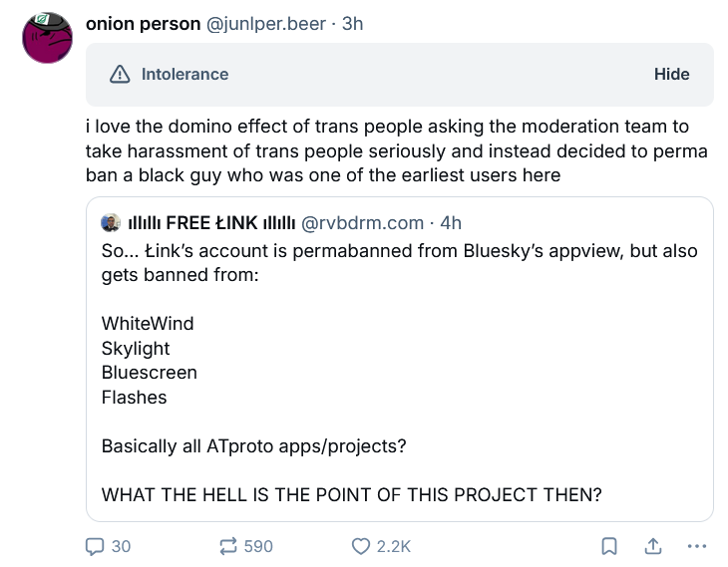Click the @junlper.beer handle
The width and height of the screenshot is (728, 567).
[x=265, y=24]
